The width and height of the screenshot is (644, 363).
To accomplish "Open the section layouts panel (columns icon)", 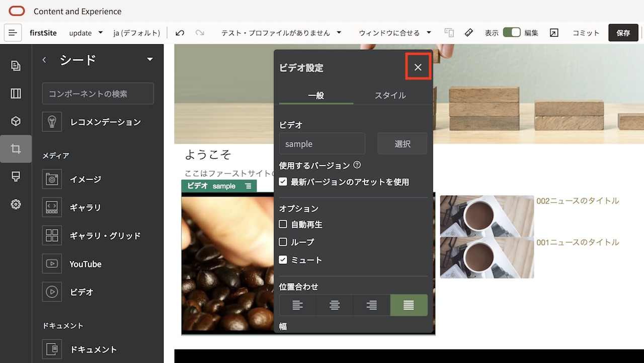I will pos(16,93).
